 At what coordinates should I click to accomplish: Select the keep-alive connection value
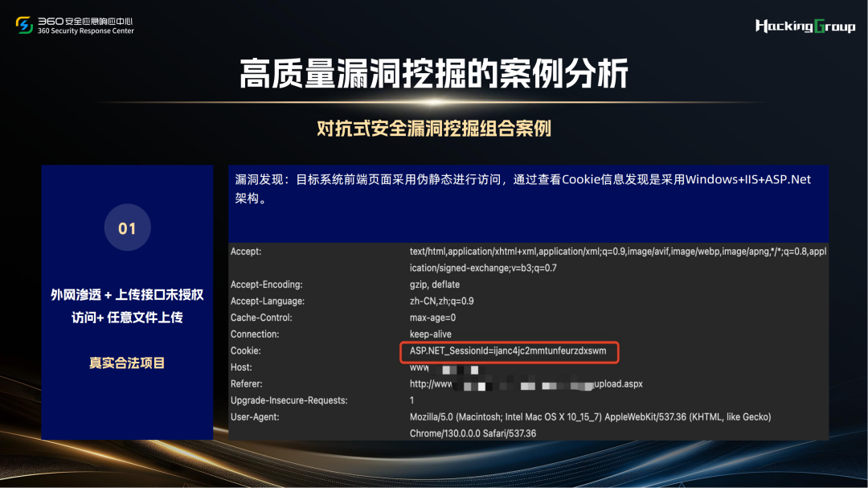[431, 334]
